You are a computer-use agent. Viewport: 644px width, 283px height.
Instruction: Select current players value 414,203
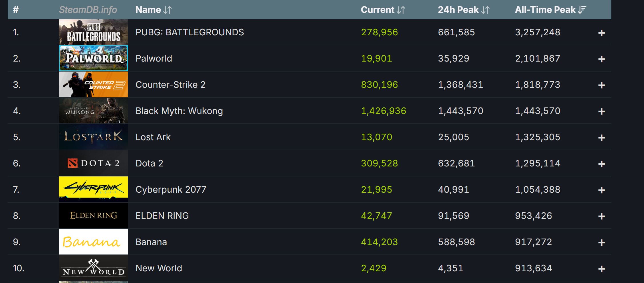pos(379,242)
